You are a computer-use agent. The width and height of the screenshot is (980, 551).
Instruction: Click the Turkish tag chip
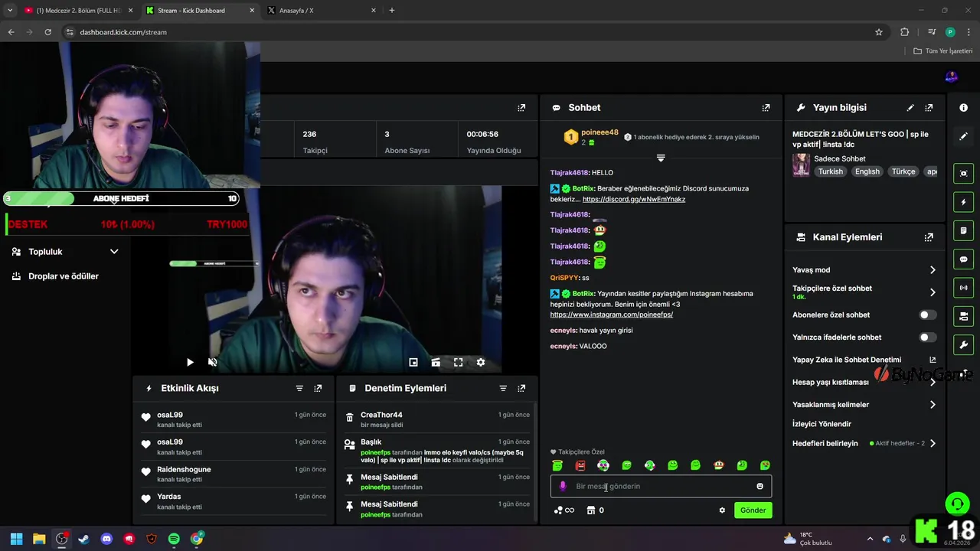(831, 171)
